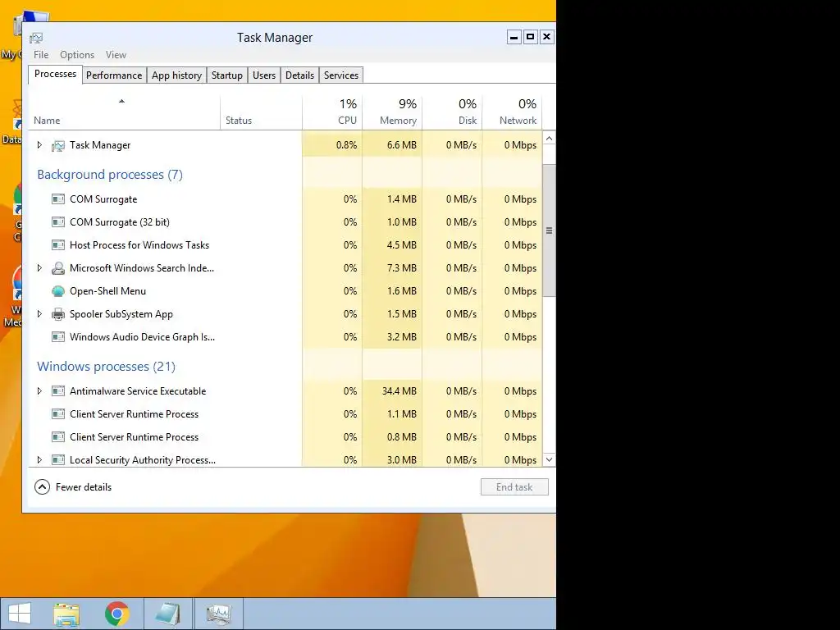Expand the Spooler SubSystem App row
Image resolution: width=840 pixels, height=630 pixels.
[39, 314]
